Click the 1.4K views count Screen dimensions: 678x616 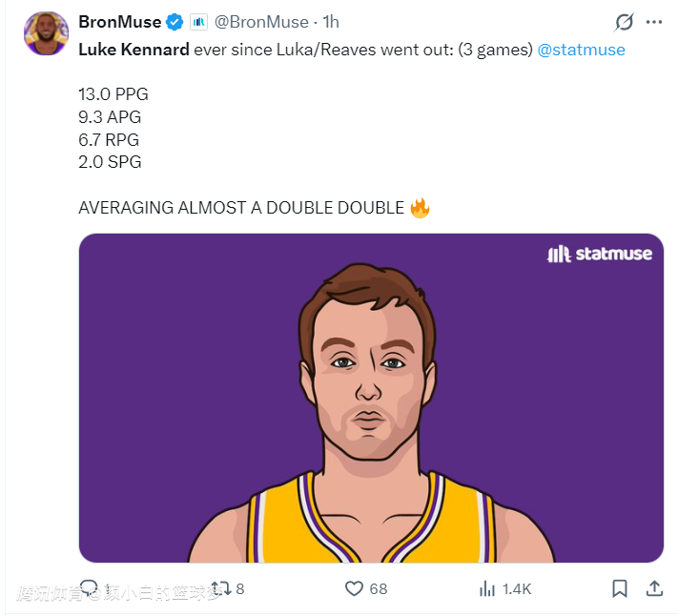(517, 589)
